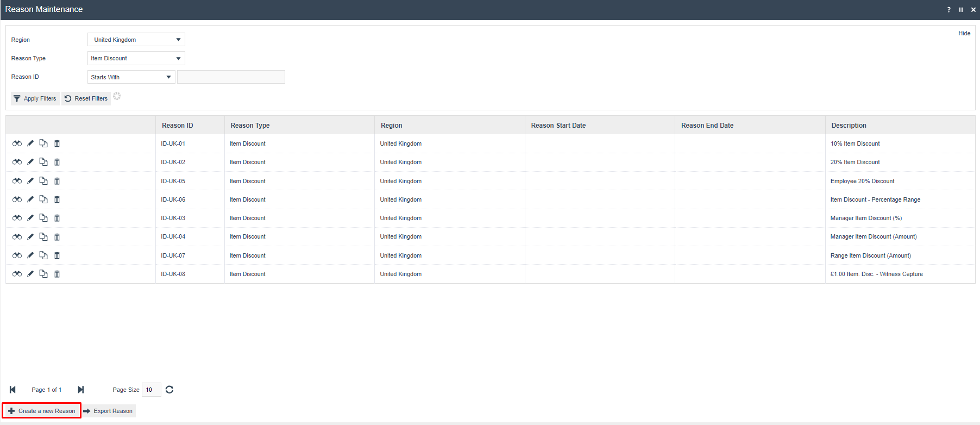Copy reason ID-UK-04

tap(43, 237)
